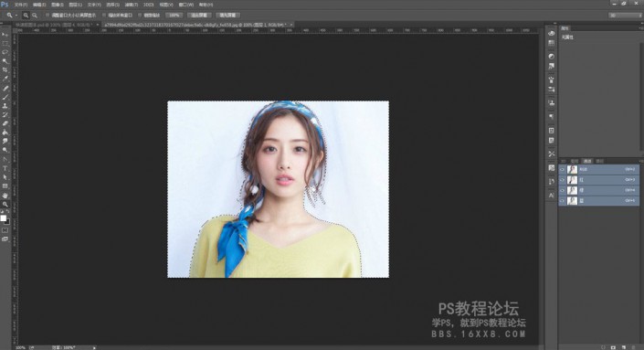Viewport: 644px width, 350px height.
Task: Open the Clone Source panel icon
Action: coord(551,102)
